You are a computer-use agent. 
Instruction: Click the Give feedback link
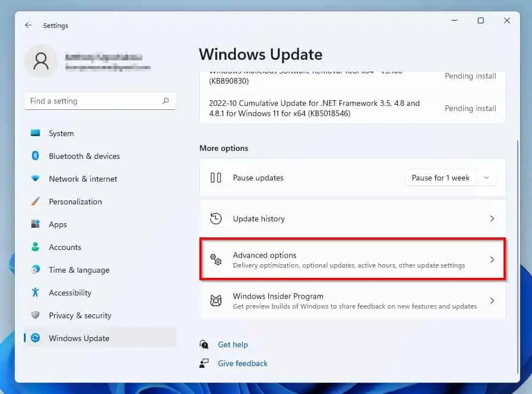[x=243, y=363]
